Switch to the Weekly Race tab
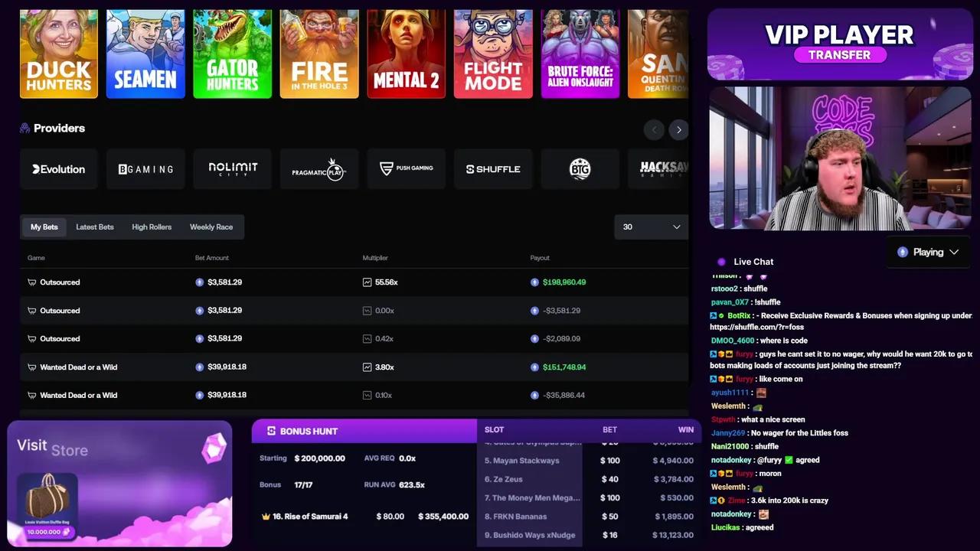Screen dimensions: 980x551 (211, 227)
